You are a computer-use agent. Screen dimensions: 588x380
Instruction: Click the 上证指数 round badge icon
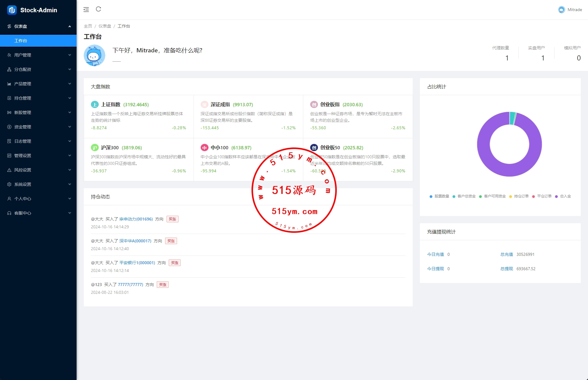click(95, 104)
